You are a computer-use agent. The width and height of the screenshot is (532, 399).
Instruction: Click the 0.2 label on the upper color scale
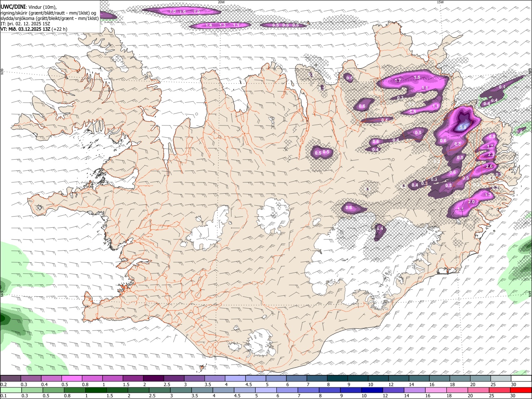click(x=3, y=384)
